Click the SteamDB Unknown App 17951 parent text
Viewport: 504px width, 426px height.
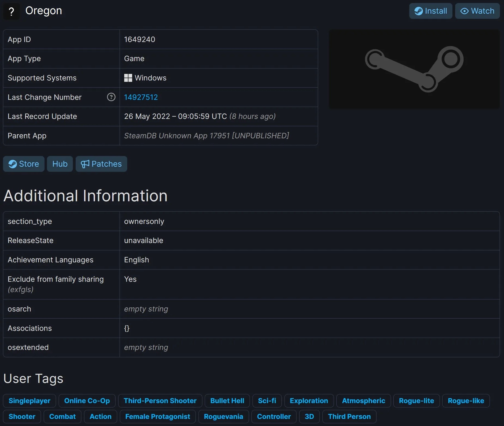(x=207, y=136)
